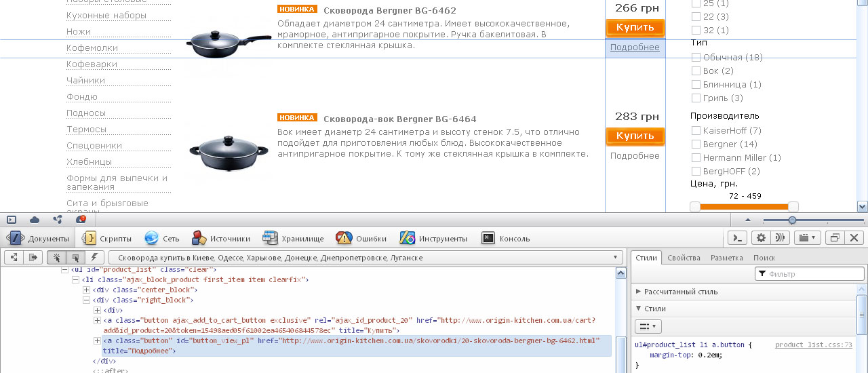868x373 pixels.
Task: Expand the Рассчитанный стиль section
Action: [x=744, y=292]
